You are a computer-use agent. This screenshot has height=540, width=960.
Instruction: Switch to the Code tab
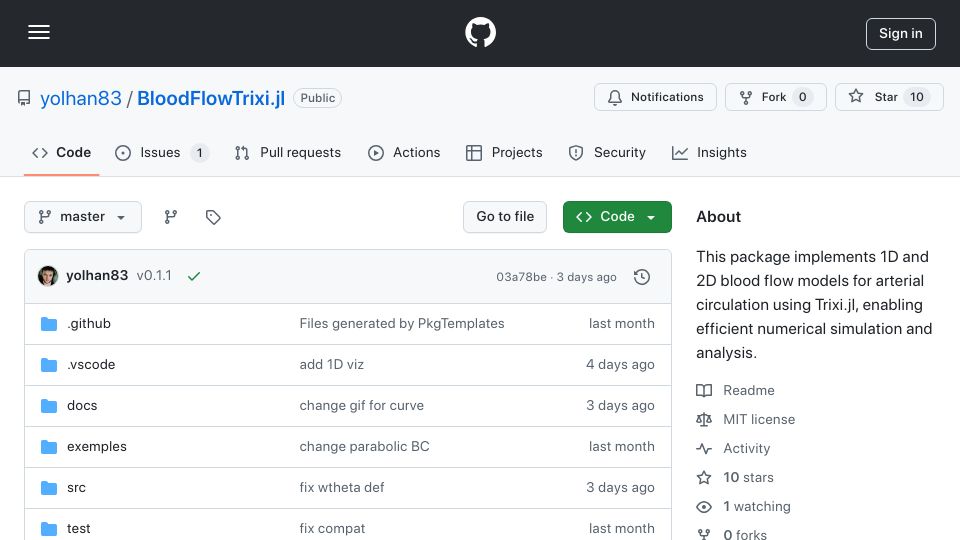(61, 152)
